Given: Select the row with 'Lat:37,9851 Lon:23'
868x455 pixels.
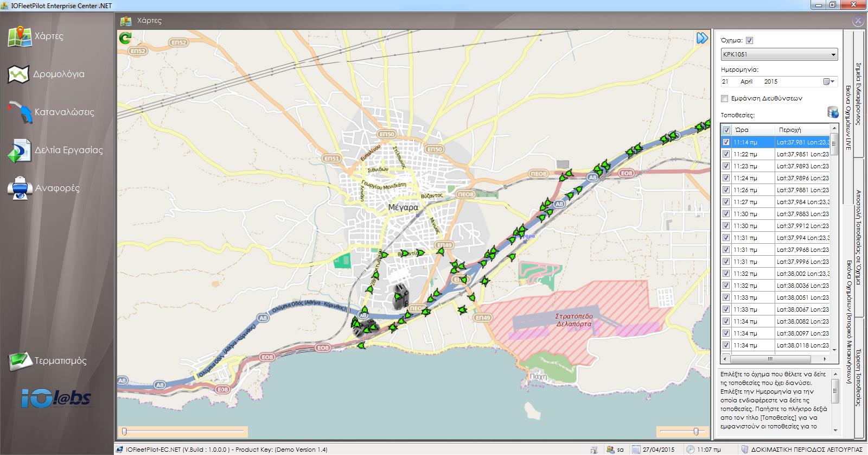Looking at the screenshot, I should (775, 154).
